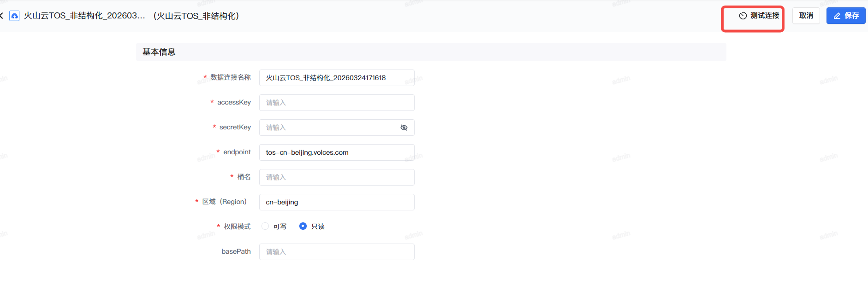Click the 权限模式 field label
This screenshot has width=868, height=285.
pos(237,227)
